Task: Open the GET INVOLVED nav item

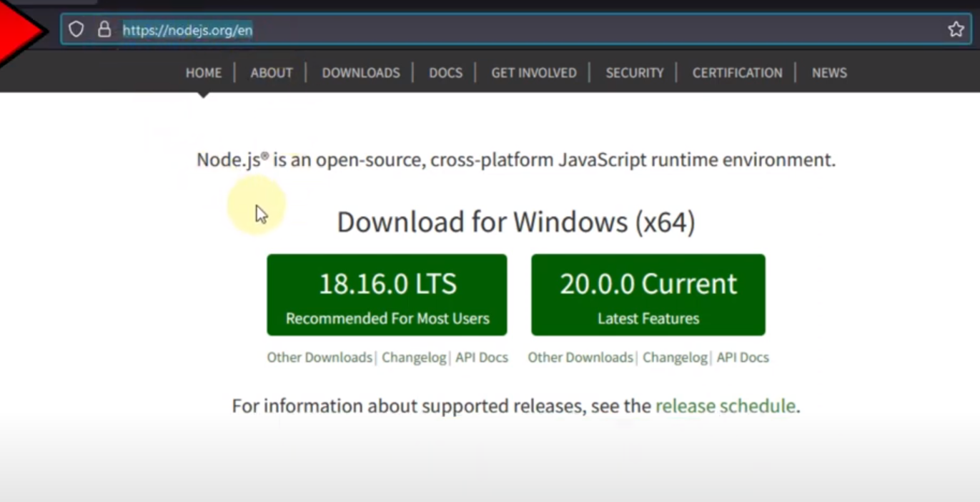Action: [534, 73]
